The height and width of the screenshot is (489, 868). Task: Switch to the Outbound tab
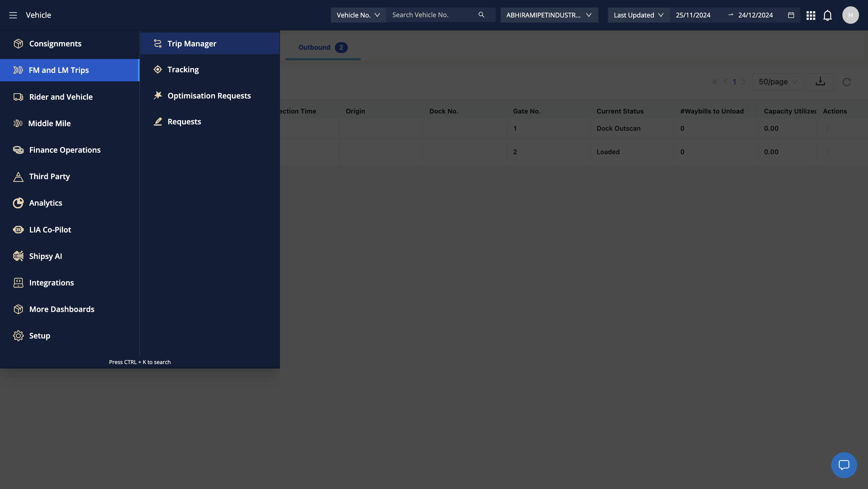click(323, 48)
